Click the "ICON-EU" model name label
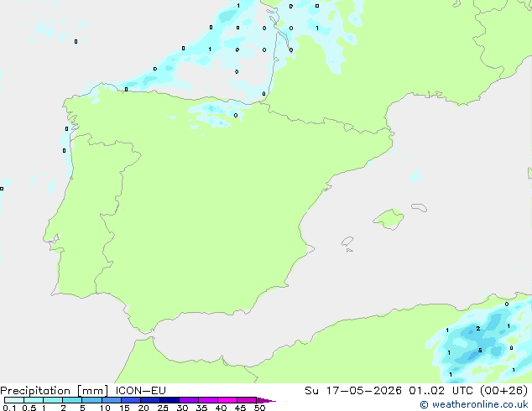 (x=140, y=390)
